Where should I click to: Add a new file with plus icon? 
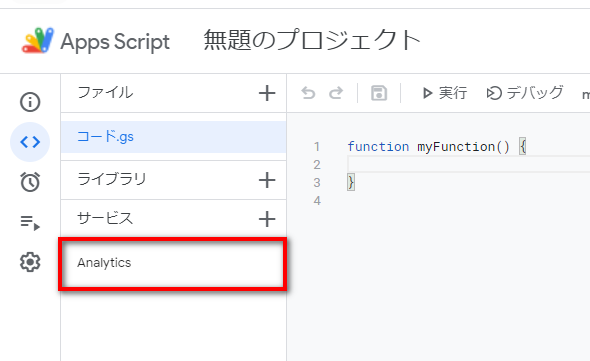click(x=267, y=93)
